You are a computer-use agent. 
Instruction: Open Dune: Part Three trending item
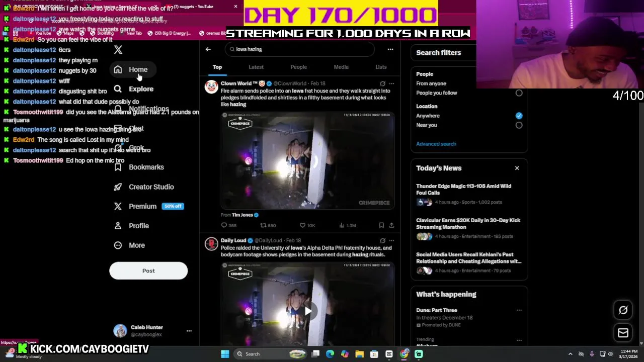pyautogui.click(x=437, y=310)
